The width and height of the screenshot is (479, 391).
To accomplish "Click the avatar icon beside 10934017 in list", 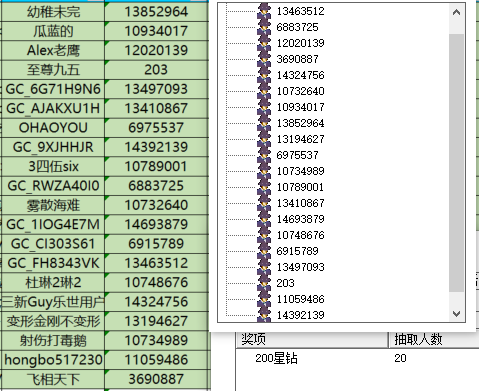I will [x=264, y=107].
